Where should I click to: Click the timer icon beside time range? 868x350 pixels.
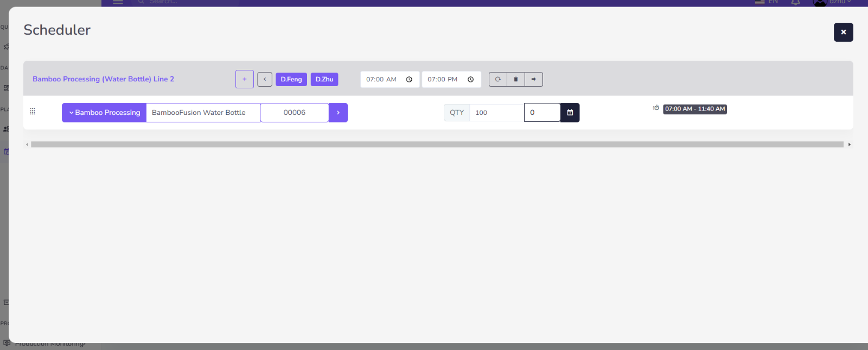[x=656, y=108]
